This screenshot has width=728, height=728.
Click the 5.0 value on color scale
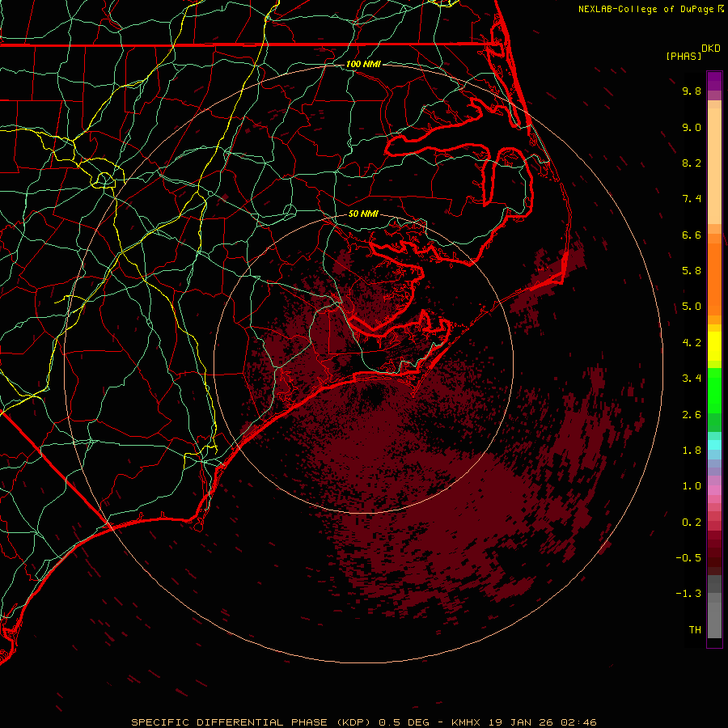tap(692, 307)
